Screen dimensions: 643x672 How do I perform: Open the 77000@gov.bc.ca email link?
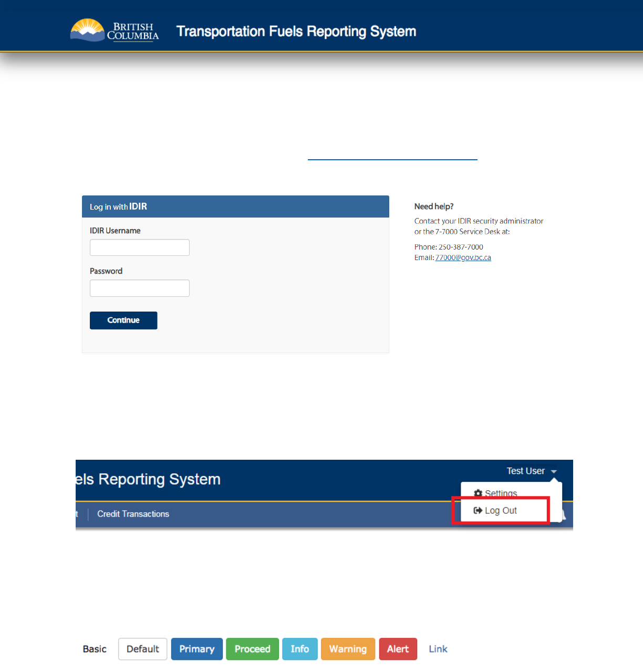pos(463,257)
